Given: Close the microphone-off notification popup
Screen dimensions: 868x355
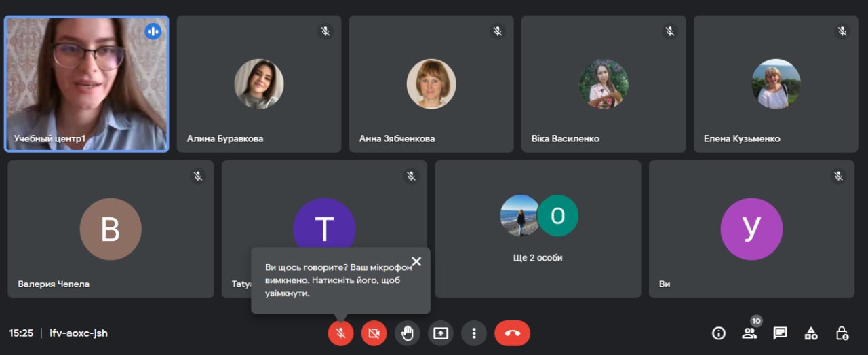Looking at the screenshot, I should (x=416, y=261).
